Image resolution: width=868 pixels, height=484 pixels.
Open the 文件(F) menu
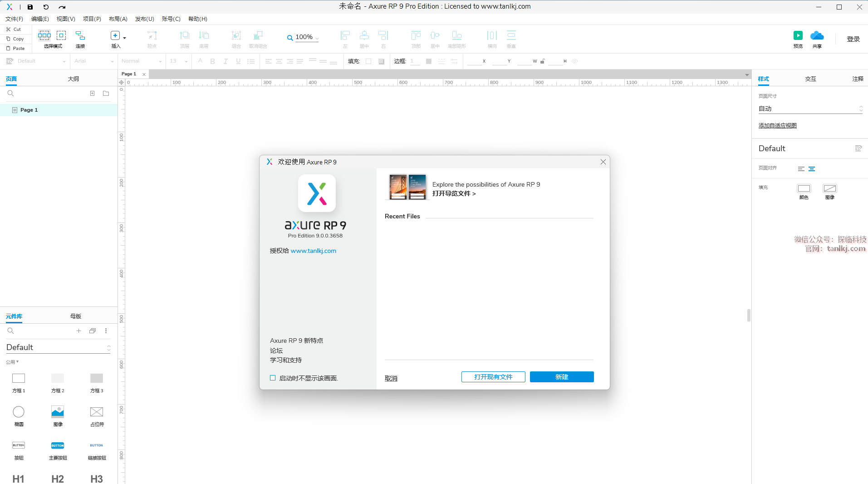coord(14,19)
